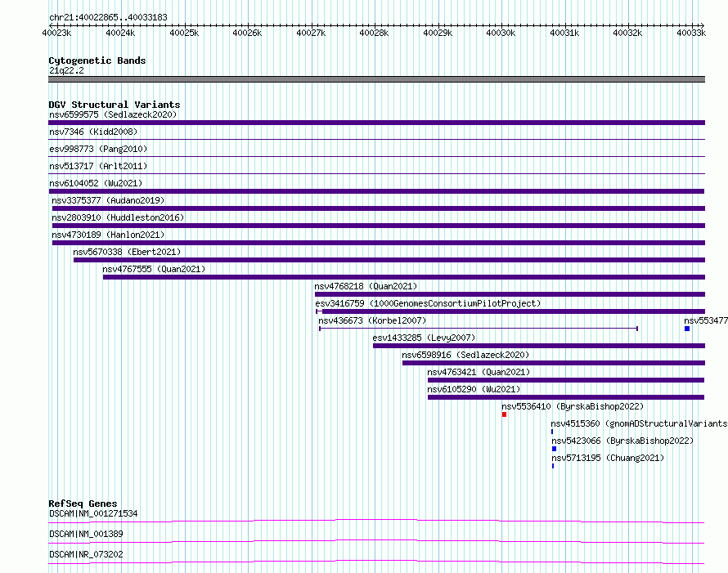
Task: Click the blue nsv5423066 variant marker
Action: pos(554,449)
